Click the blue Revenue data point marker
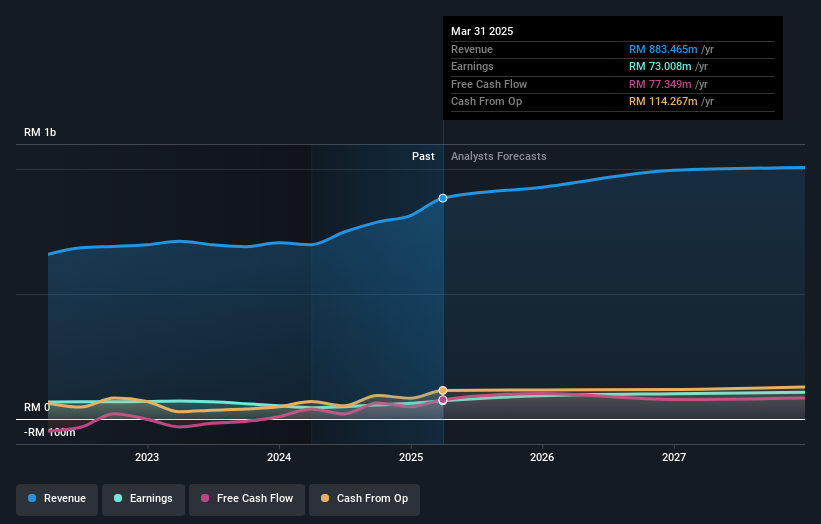The height and width of the screenshot is (524, 821). [443, 198]
